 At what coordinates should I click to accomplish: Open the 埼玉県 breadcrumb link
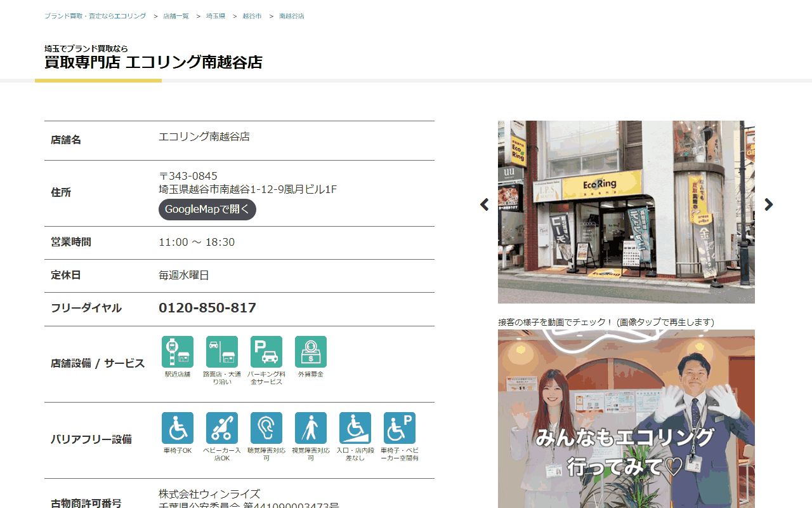tap(216, 16)
